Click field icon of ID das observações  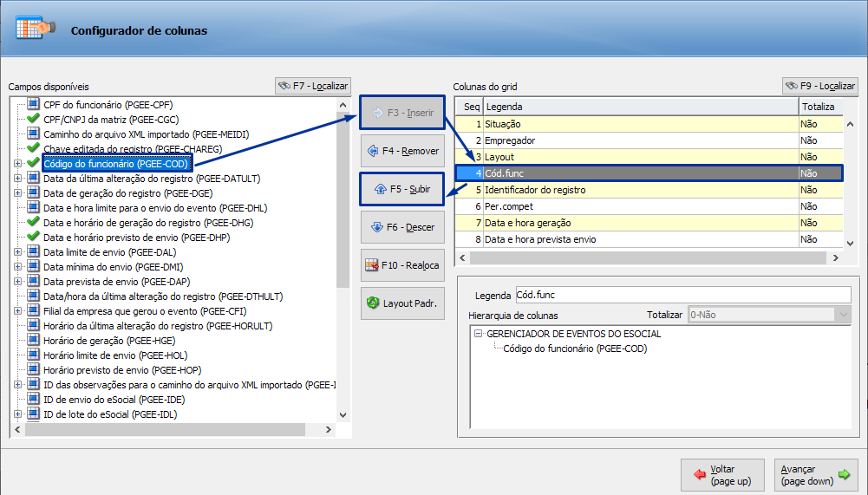33,384
